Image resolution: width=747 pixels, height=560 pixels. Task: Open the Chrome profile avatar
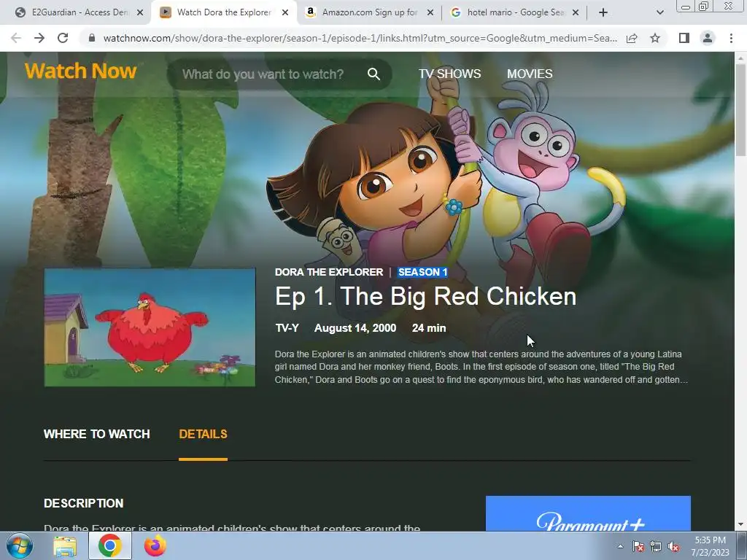tap(708, 38)
